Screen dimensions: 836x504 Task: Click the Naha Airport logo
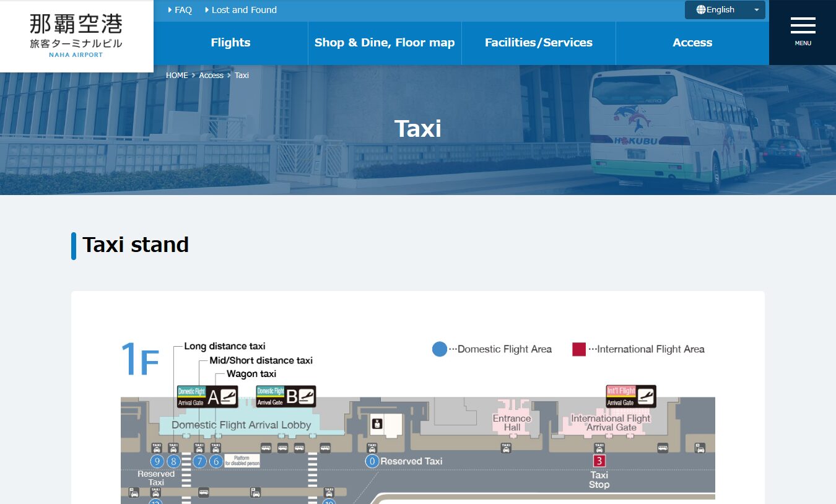(x=76, y=35)
